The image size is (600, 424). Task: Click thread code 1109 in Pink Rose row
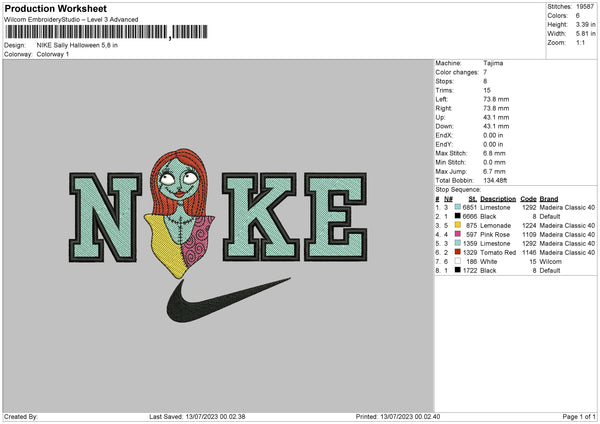pyautogui.click(x=529, y=234)
